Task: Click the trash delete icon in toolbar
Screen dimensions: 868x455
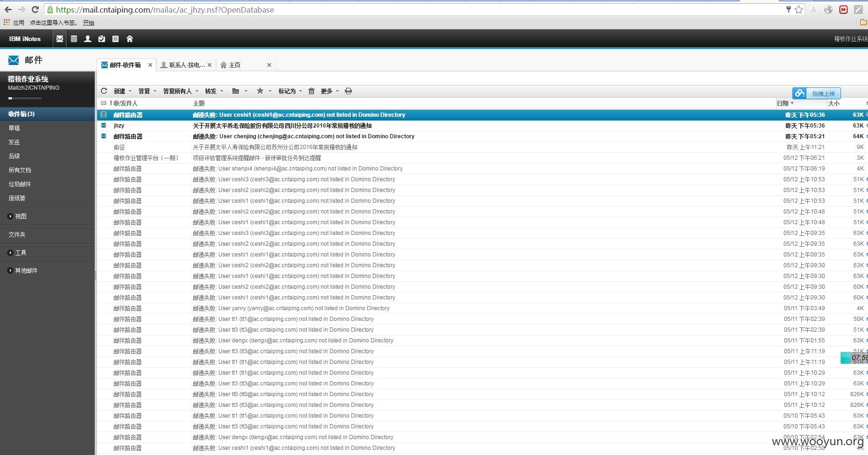Action: 311,91
